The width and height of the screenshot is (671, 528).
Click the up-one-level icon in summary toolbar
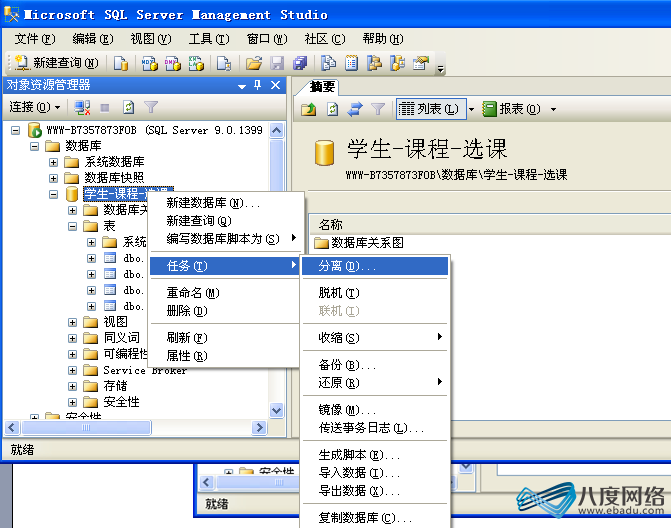pyautogui.click(x=309, y=109)
